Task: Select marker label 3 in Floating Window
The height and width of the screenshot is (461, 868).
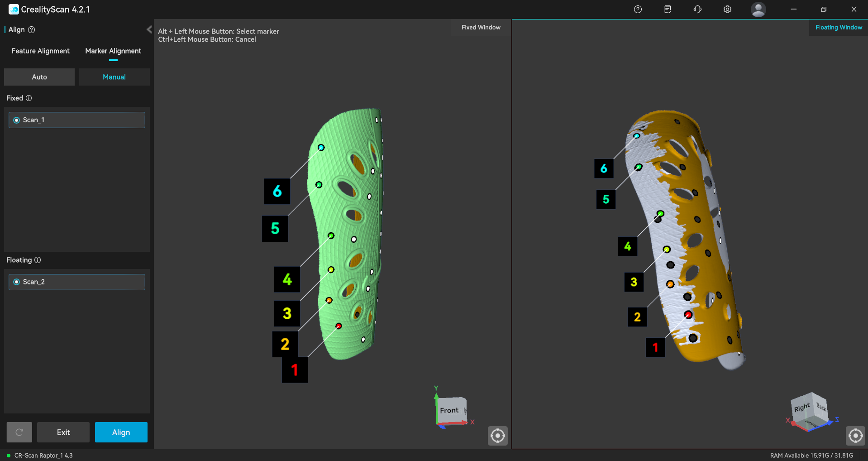Action: click(634, 282)
